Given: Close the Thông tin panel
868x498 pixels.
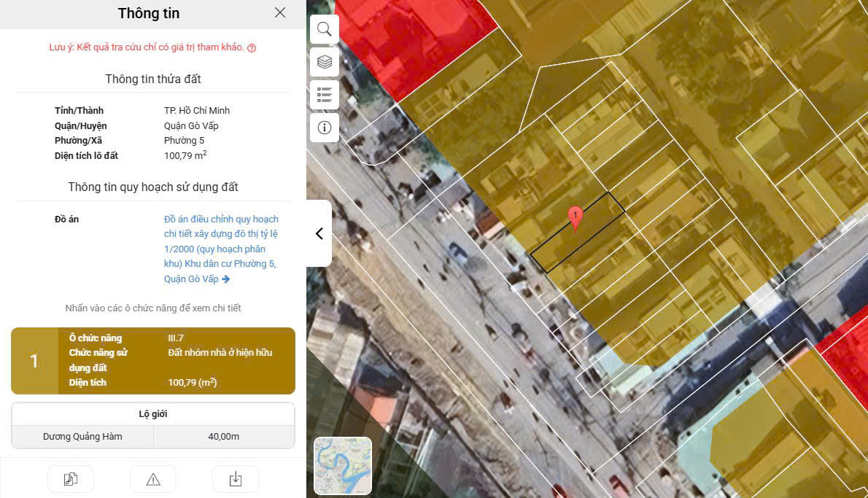Looking at the screenshot, I should 280,12.
